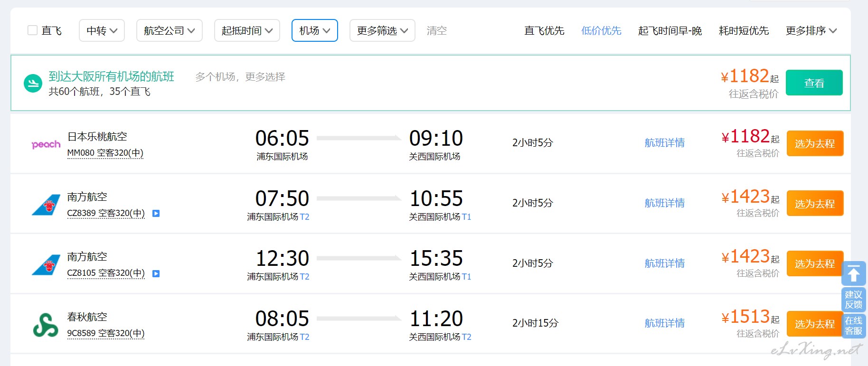
Task: Clear filters with 清空
Action: (436, 31)
